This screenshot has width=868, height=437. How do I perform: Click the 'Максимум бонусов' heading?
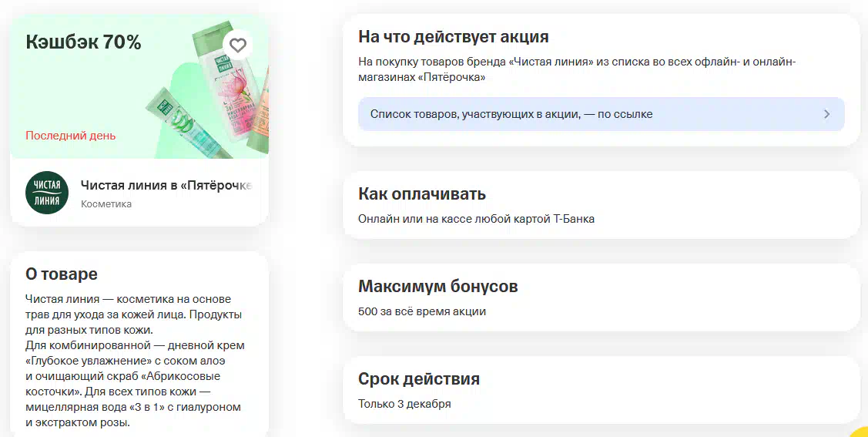tap(438, 287)
